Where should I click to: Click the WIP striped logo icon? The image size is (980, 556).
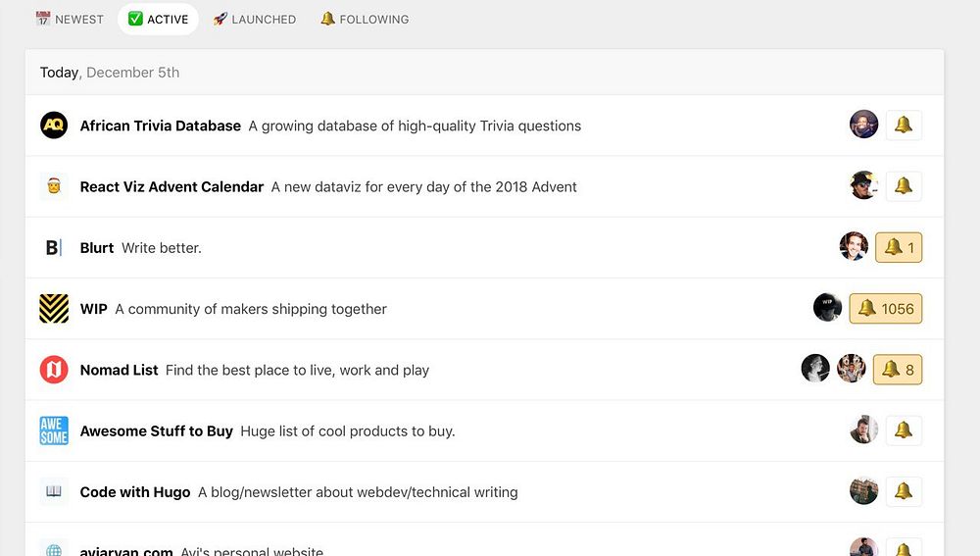(54, 309)
